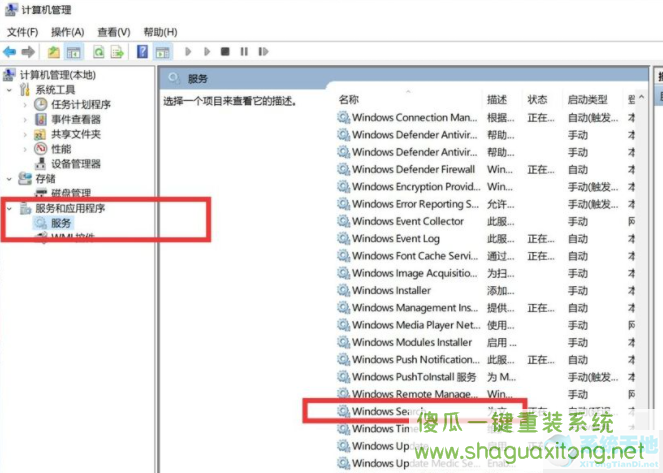Image resolution: width=663 pixels, height=473 pixels.
Task: Select Windows Modules Installer service row
Action: click(486, 342)
